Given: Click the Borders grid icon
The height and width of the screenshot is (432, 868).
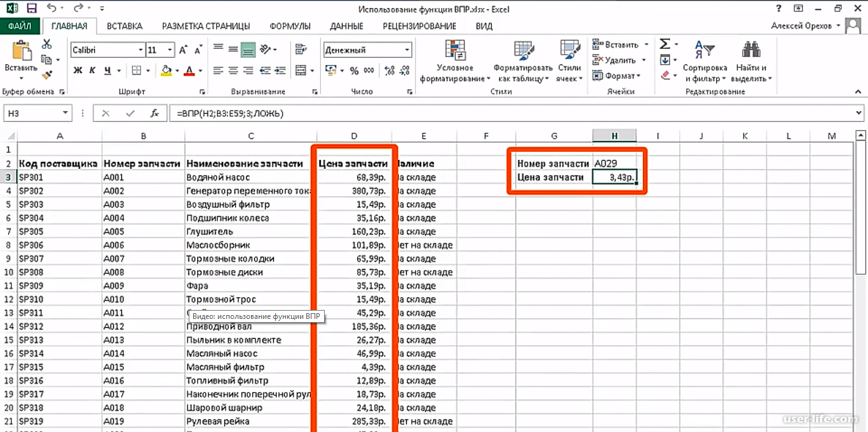Looking at the screenshot, I should coord(137,71).
